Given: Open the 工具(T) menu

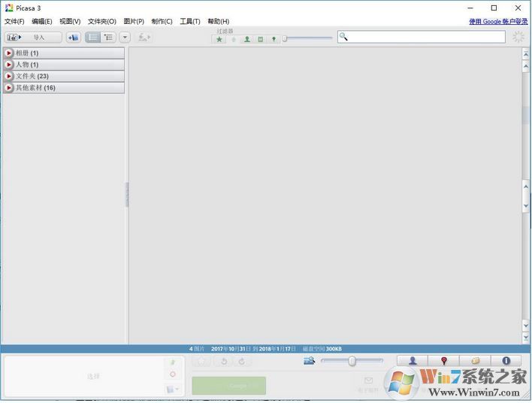Looking at the screenshot, I should (x=190, y=22).
